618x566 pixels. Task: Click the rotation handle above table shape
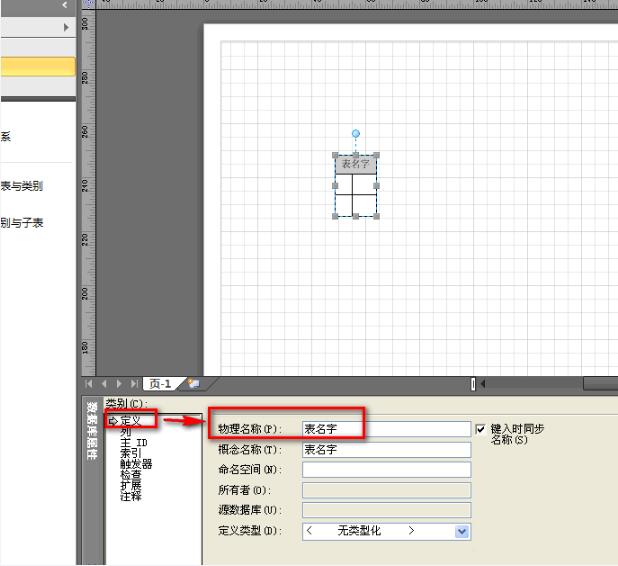click(356, 134)
